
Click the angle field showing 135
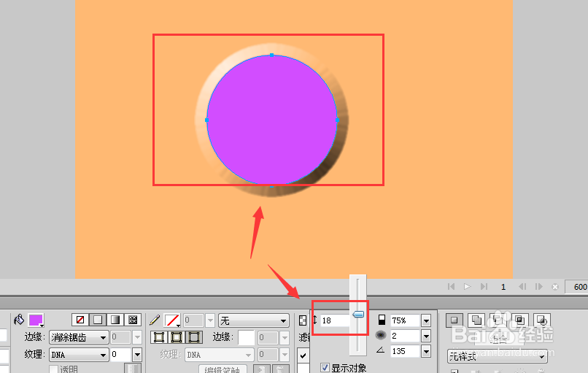pos(405,351)
